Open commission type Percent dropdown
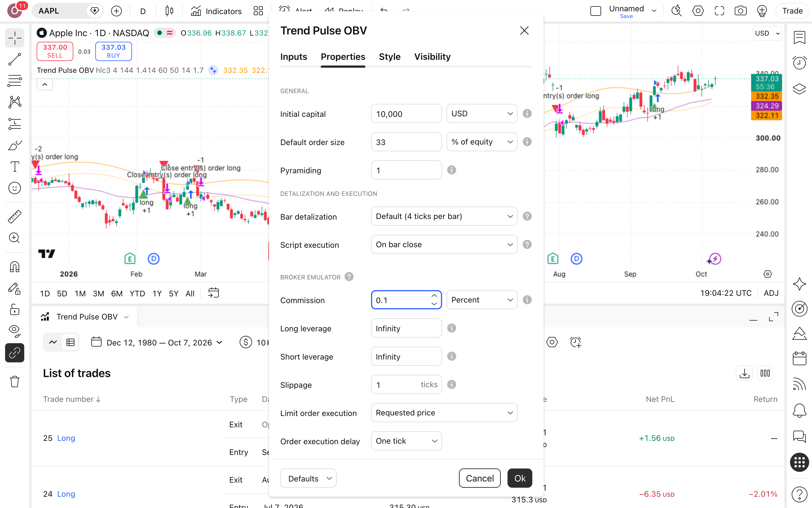This screenshot has height=508, width=812. click(482, 300)
